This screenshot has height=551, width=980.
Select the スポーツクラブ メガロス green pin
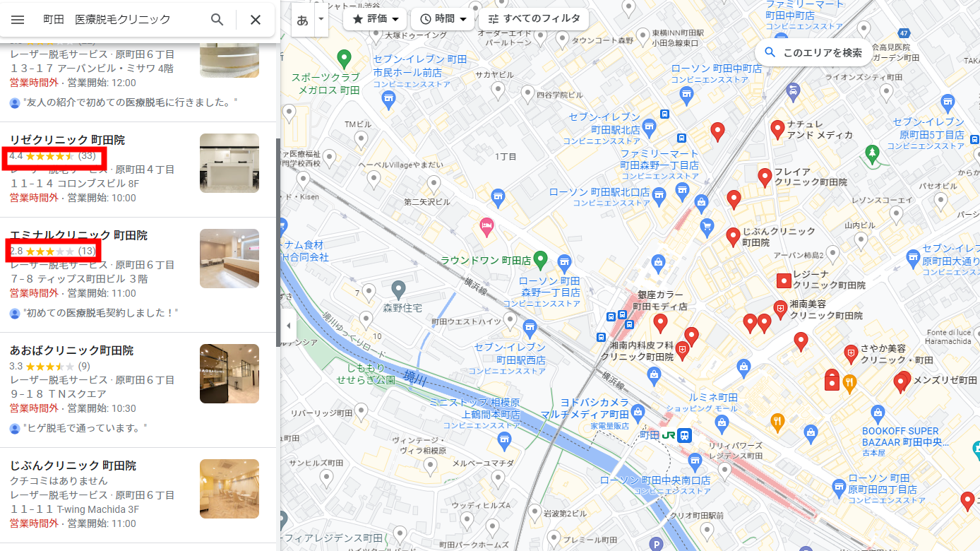point(344,58)
